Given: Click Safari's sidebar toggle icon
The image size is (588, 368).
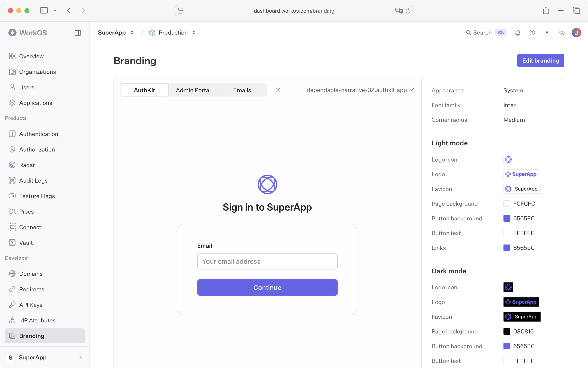Looking at the screenshot, I should pyautogui.click(x=44, y=10).
